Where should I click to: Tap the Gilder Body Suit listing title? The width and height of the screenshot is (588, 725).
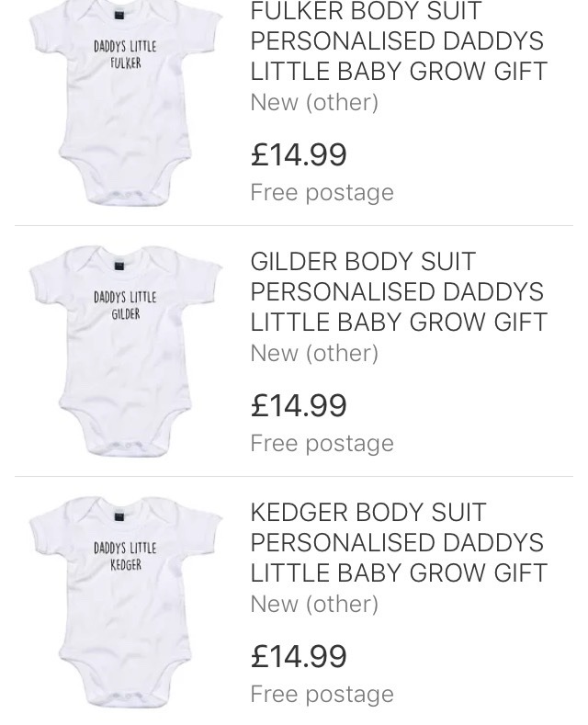[x=398, y=291]
